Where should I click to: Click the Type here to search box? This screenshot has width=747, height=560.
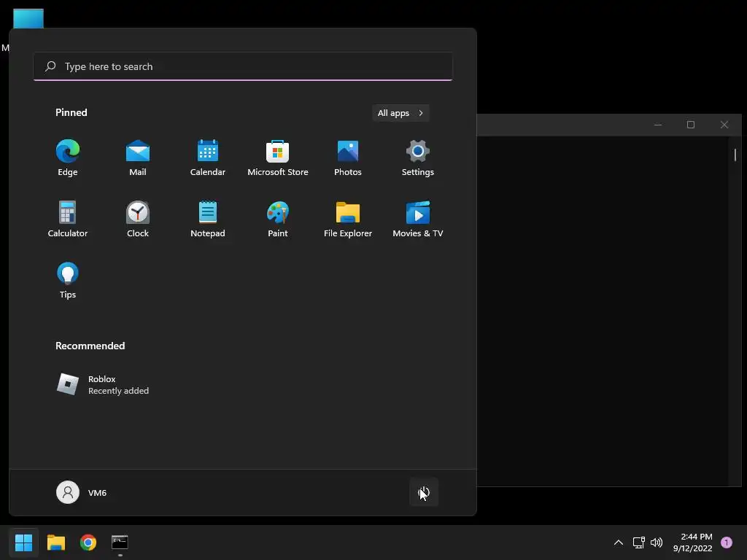[x=243, y=66]
